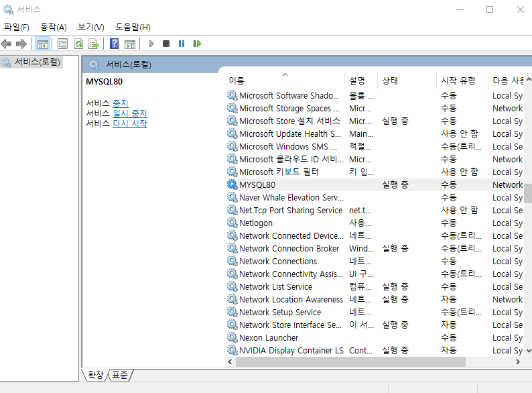Click the Forward arrow toolbar icon
The image size is (532, 393).
(21, 44)
